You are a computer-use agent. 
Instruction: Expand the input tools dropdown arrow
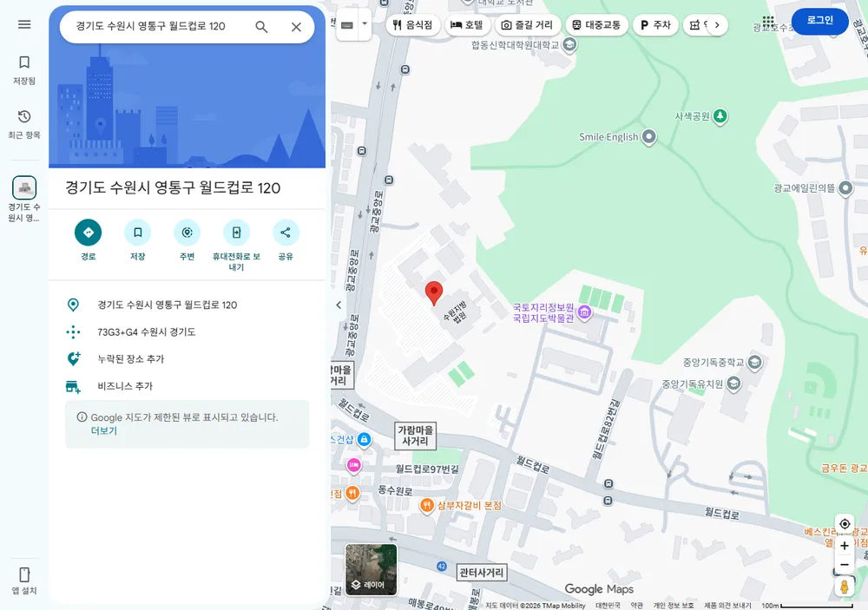[365, 24]
